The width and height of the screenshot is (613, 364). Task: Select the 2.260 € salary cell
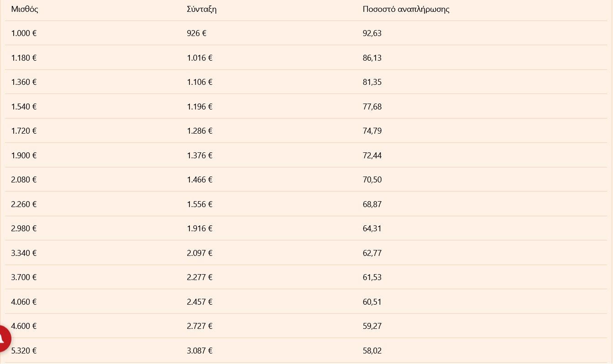click(24, 204)
